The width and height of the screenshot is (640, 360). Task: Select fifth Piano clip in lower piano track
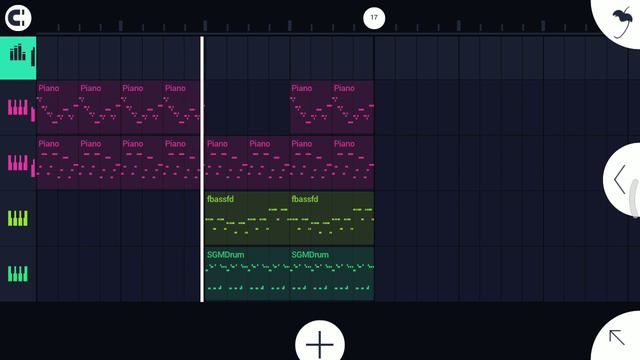point(226,163)
